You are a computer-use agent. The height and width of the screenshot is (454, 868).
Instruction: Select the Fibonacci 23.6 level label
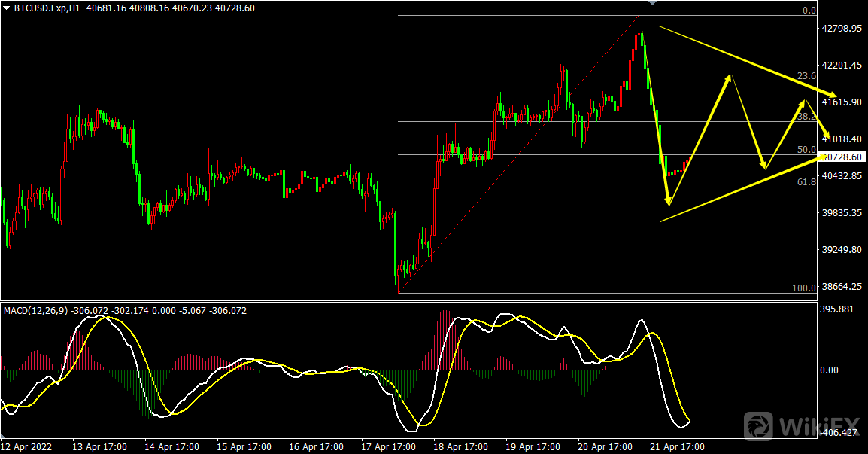(806, 76)
